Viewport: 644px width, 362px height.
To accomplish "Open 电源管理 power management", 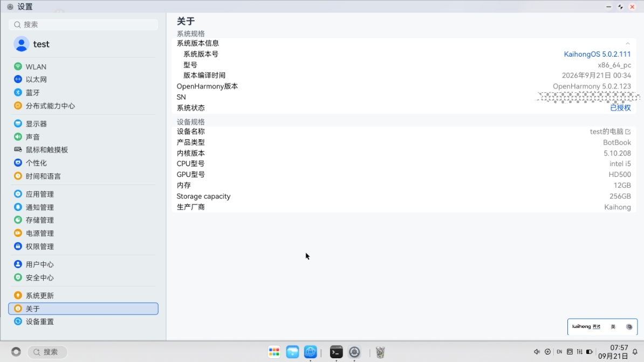I will (83, 233).
